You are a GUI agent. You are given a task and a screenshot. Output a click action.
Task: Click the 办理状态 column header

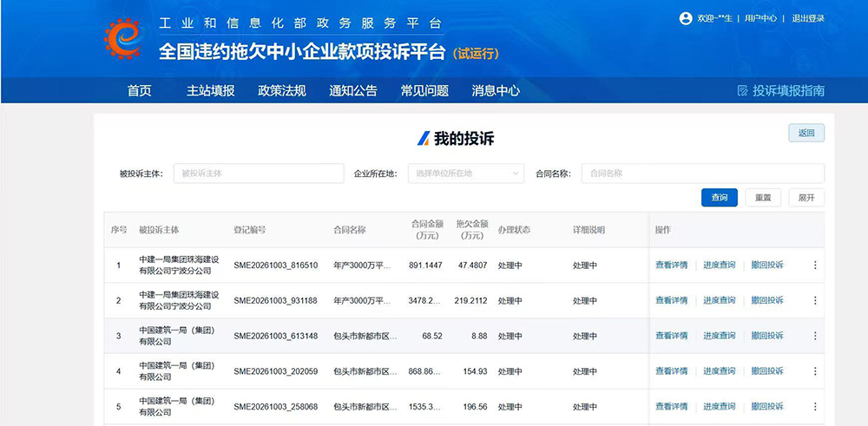tap(514, 230)
